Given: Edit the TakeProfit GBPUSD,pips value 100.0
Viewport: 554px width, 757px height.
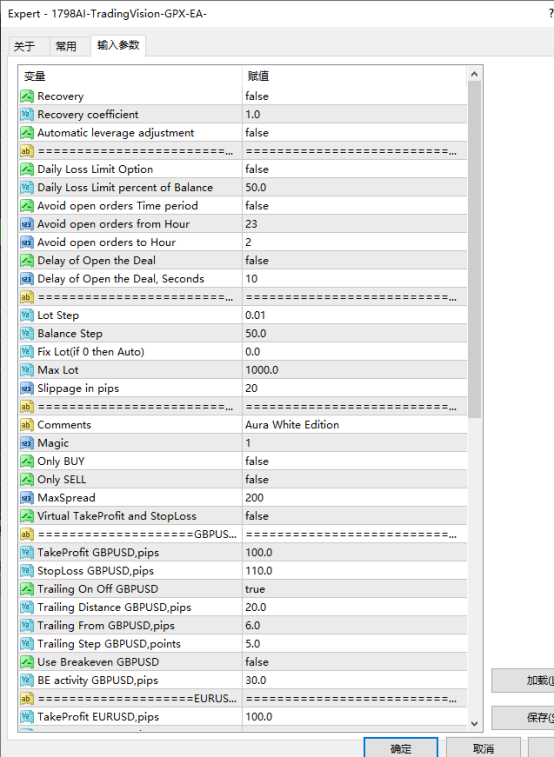Looking at the screenshot, I should coord(355,552).
